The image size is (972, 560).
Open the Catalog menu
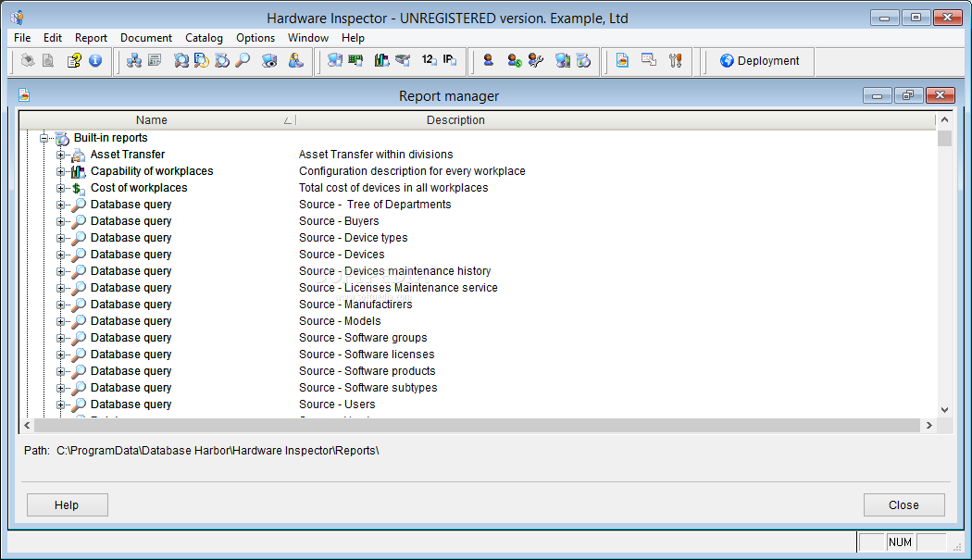click(204, 38)
